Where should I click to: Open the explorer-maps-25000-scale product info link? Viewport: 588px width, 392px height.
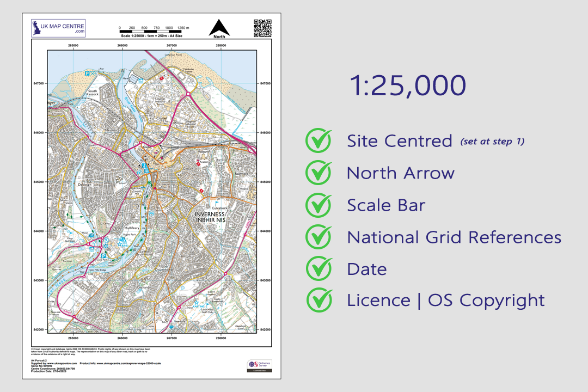(x=129, y=364)
